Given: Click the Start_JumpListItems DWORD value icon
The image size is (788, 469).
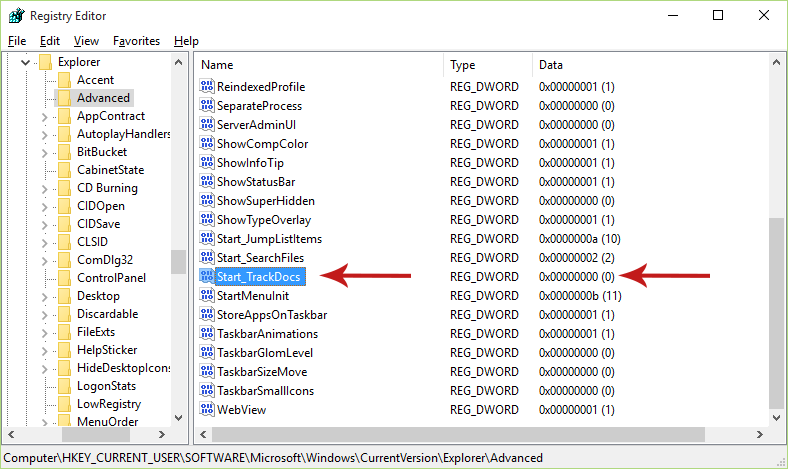Looking at the screenshot, I should [207, 238].
